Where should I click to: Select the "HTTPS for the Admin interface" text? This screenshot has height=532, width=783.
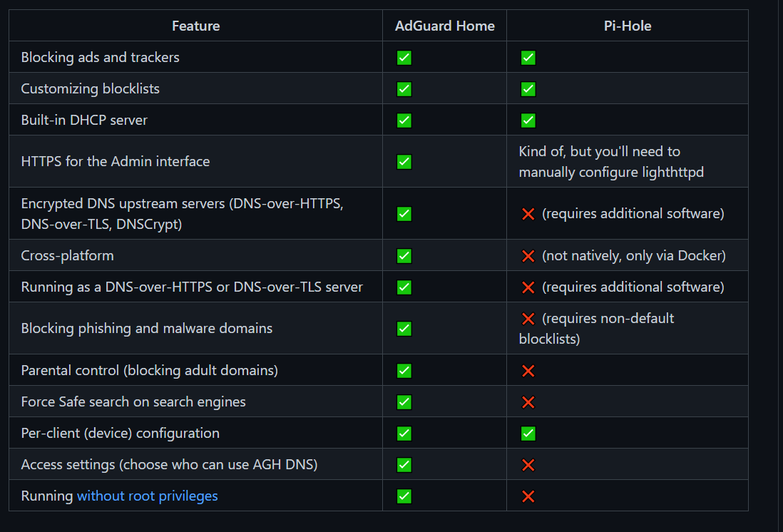click(116, 161)
